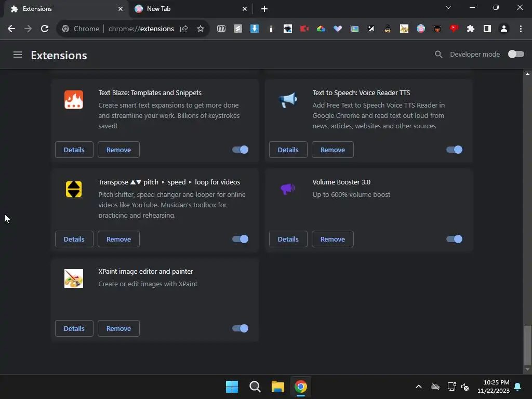The width and height of the screenshot is (532, 399).
Task: Switch to the Extensions tab
Action: pos(64,9)
